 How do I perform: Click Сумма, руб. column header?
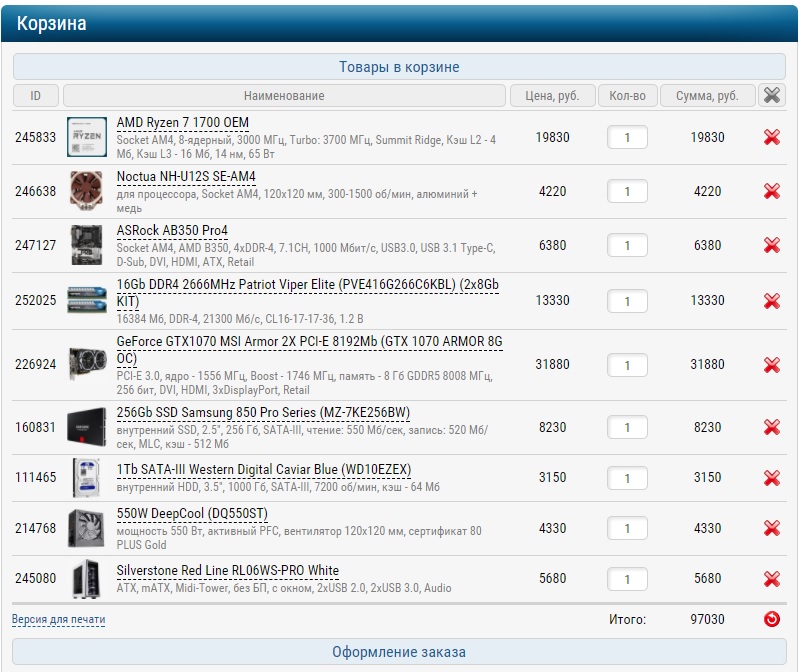point(708,96)
